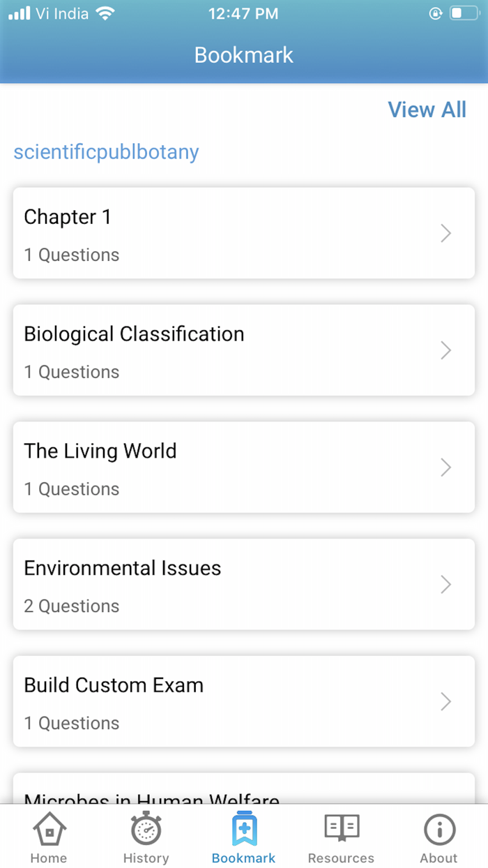The image size is (488, 868).
Task: Tap the Microbes in Human Welfare card
Action: tap(244, 795)
